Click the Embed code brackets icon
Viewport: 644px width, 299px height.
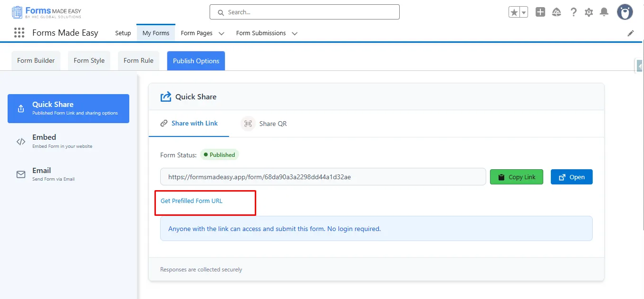coord(21,141)
